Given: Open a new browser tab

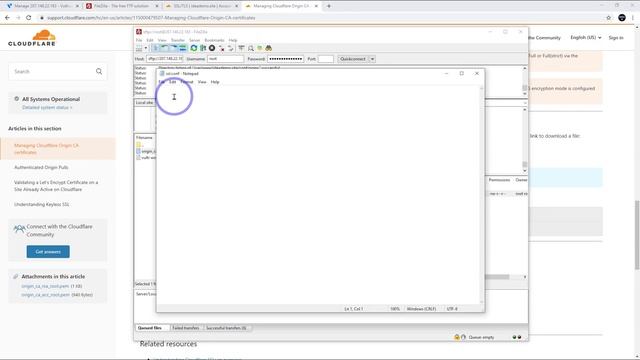Looking at the screenshot, I should 329,6.
